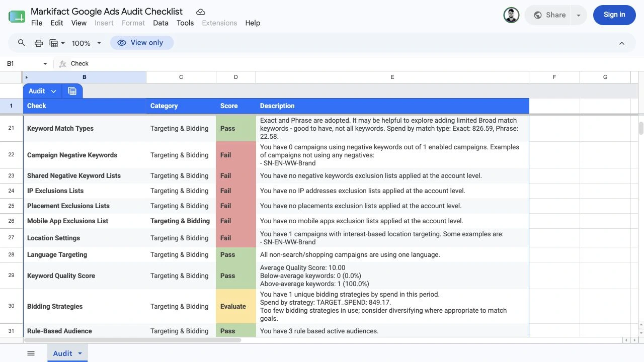This screenshot has height=362, width=644.
Task: Select the Description header cell
Action: coord(392,106)
